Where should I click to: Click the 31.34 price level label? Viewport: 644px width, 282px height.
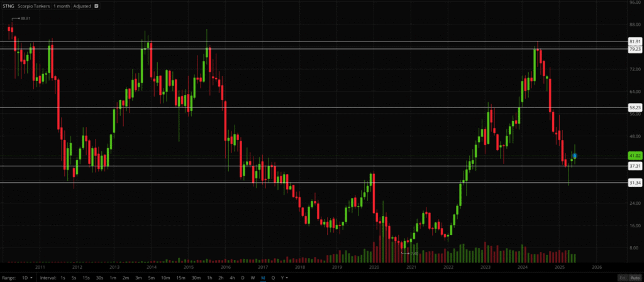[x=634, y=183]
